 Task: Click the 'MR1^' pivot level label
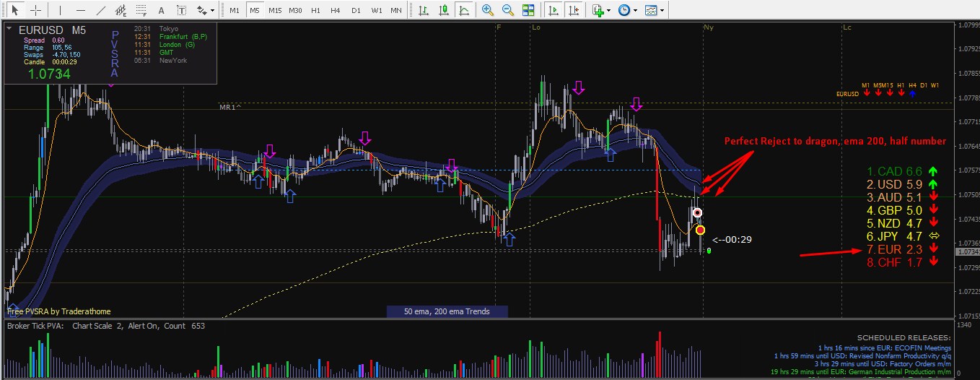(230, 107)
